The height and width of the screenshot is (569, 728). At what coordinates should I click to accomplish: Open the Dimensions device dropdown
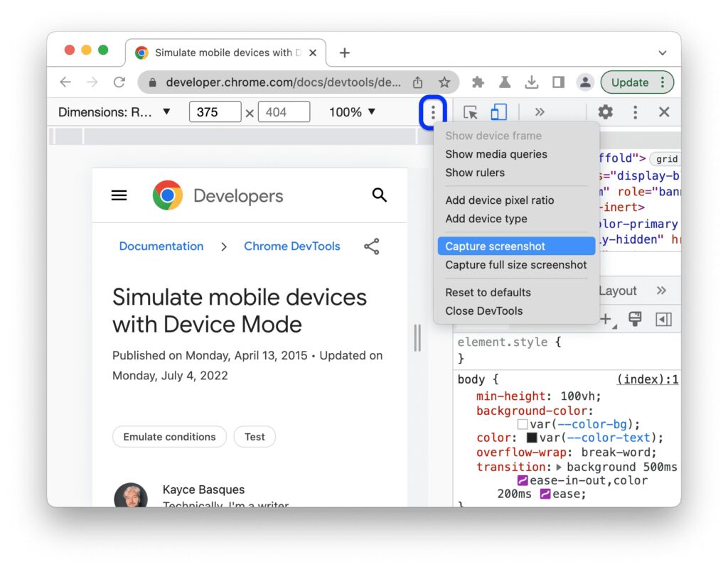pyautogui.click(x=114, y=112)
